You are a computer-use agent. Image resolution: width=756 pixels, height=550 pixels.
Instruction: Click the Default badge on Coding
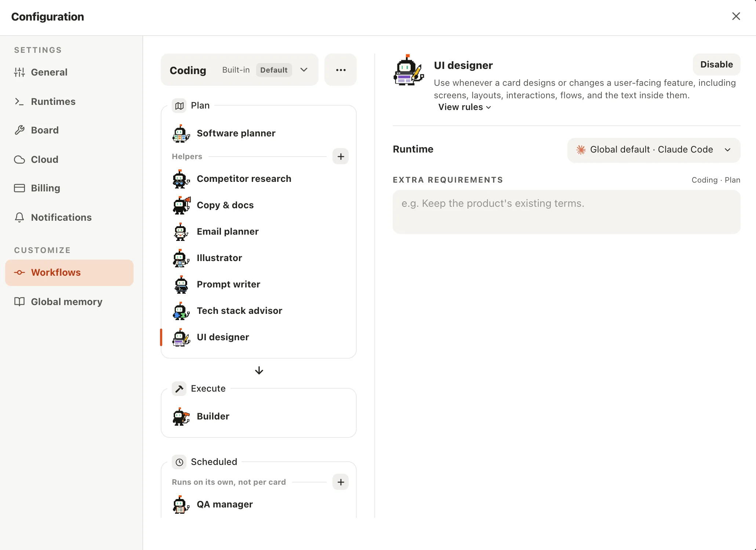click(x=274, y=70)
